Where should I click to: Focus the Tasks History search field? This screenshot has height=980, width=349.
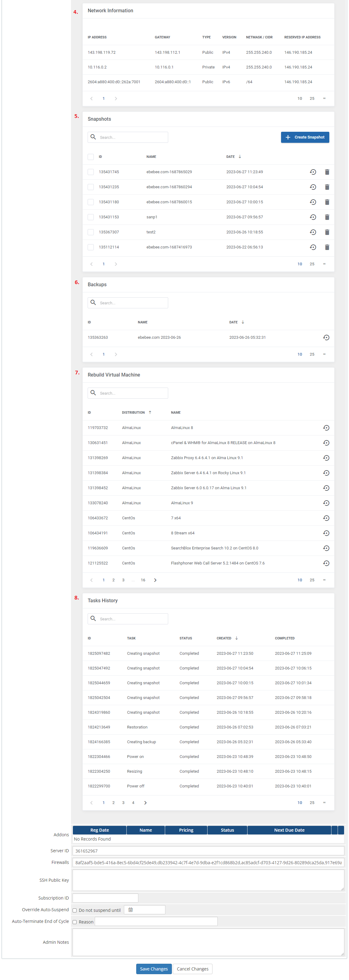128,619
